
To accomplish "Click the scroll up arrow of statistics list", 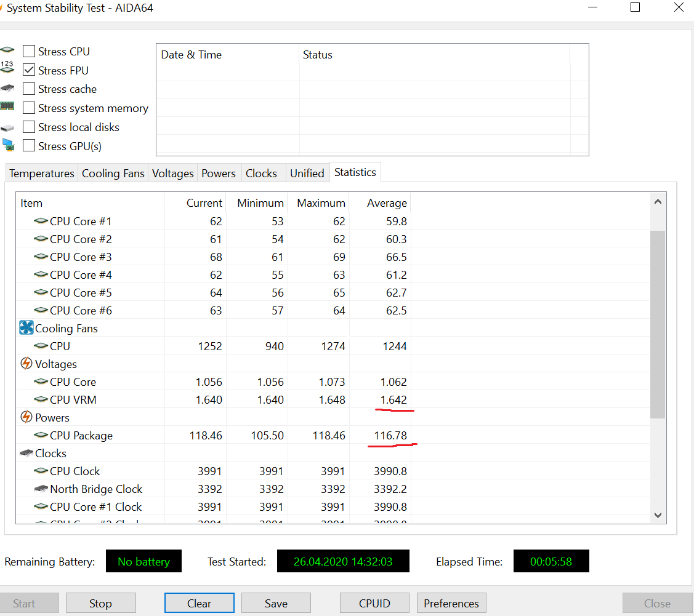I will click(658, 202).
